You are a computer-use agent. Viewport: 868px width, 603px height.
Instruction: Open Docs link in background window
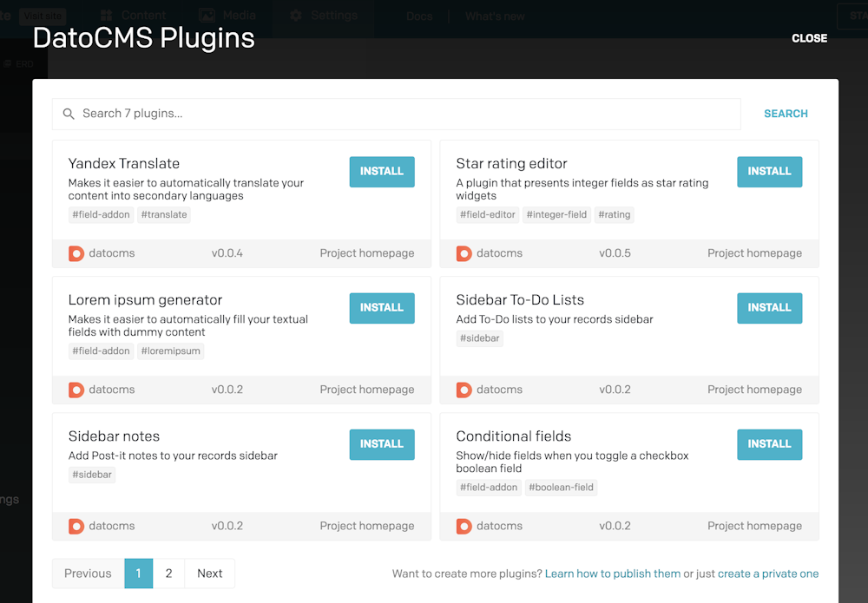tap(419, 16)
